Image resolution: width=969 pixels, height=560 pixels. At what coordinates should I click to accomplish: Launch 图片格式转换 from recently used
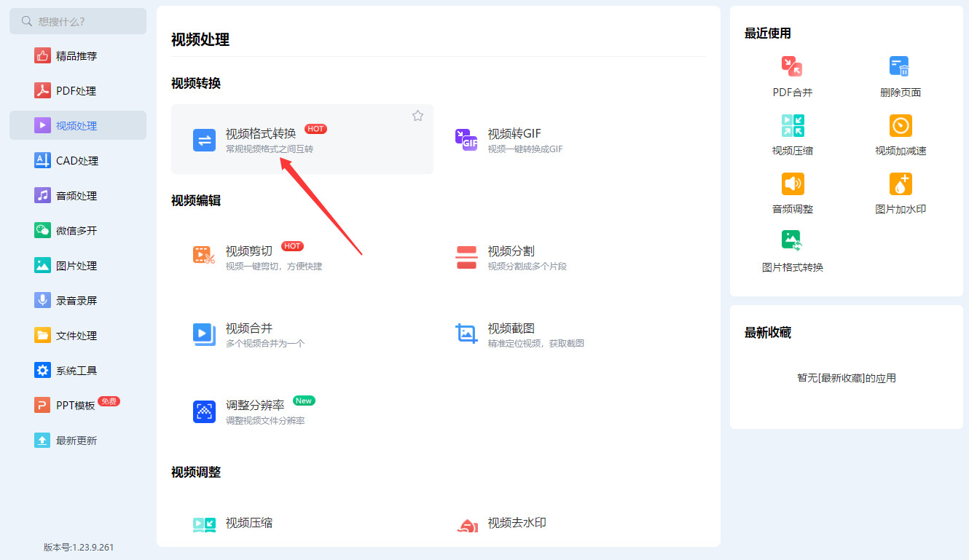click(x=792, y=241)
